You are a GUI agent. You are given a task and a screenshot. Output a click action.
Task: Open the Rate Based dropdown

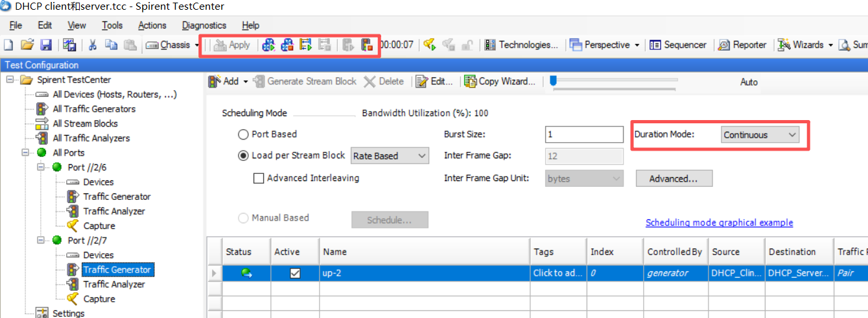[390, 156]
